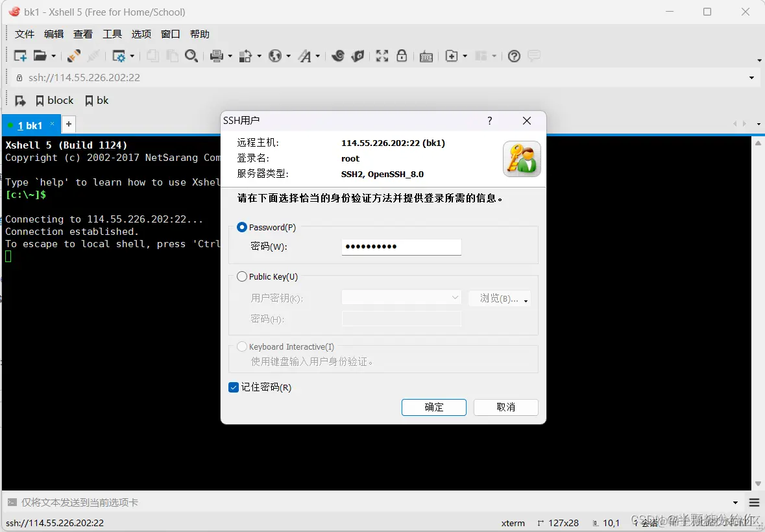Click the terminal scrollbar down arrow

(758, 484)
